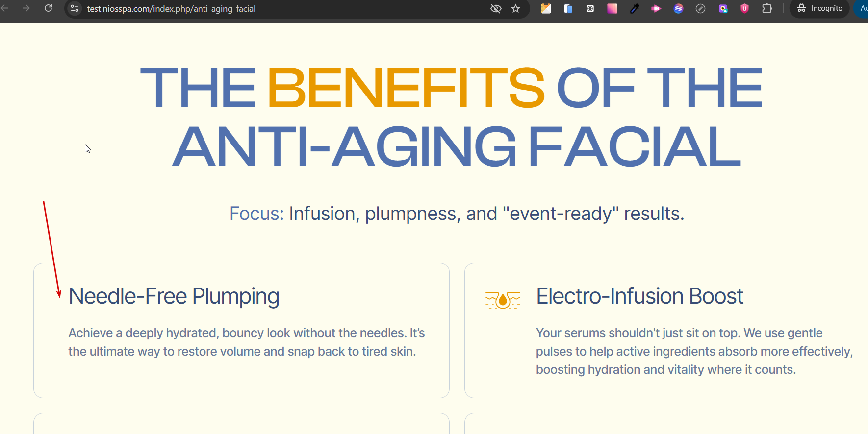Open the orange notepad extension
This screenshot has height=434, width=868.
[546, 8]
